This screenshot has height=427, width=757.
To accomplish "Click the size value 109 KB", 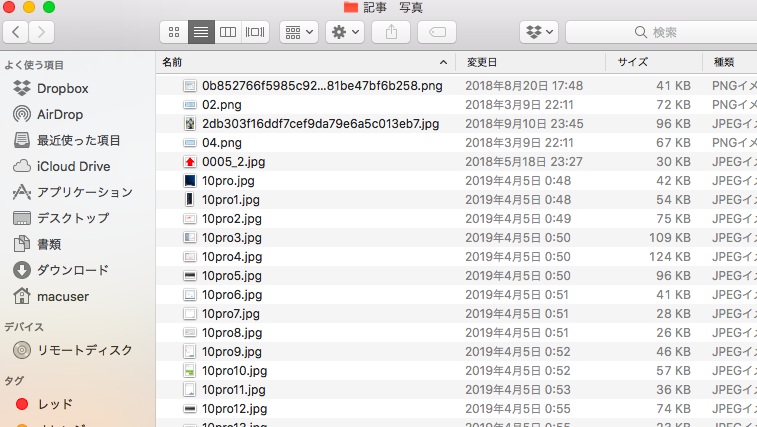I will (x=670, y=238).
